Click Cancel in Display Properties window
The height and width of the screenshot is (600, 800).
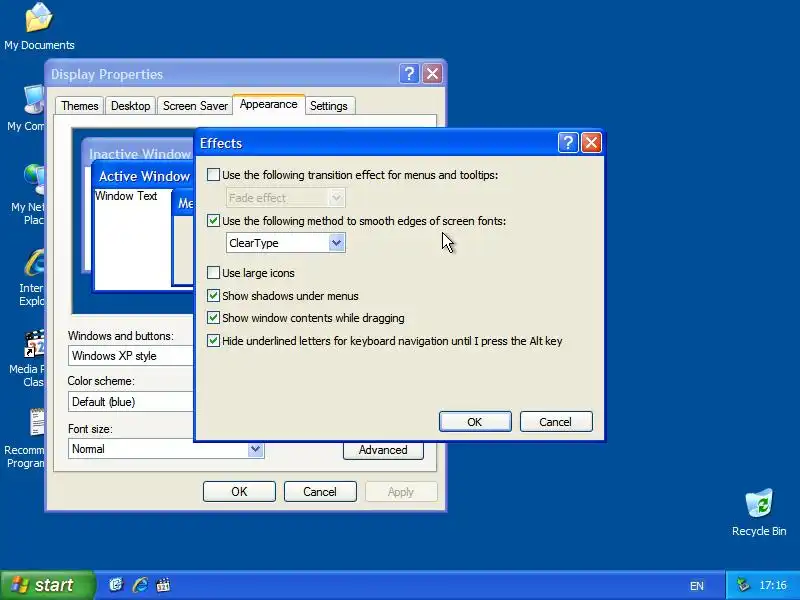(x=320, y=492)
